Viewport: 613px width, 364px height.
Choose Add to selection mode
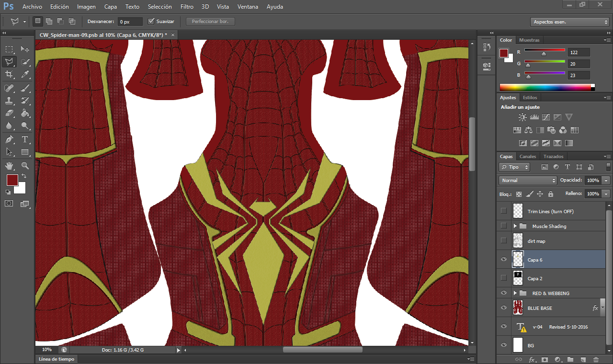pyautogui.click(x=49, y=22)
